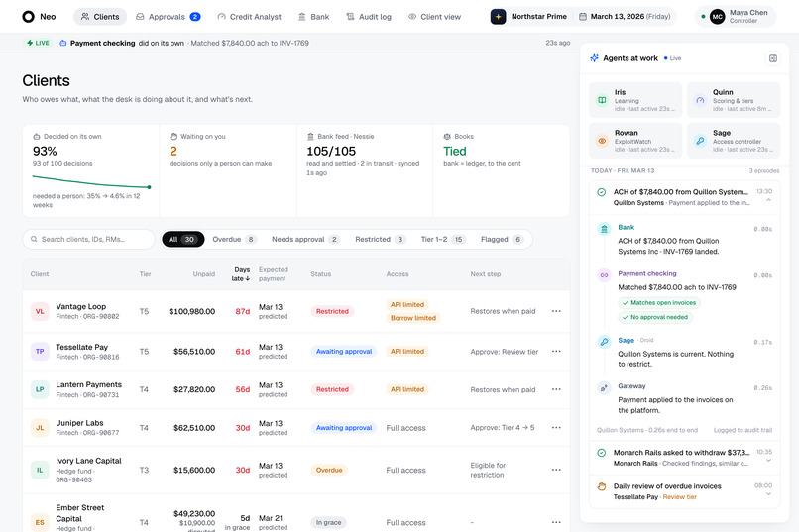Screen dimensions: 799x532
Task: Click the Matches open invoices chip
Action: [x=659, y=303]
